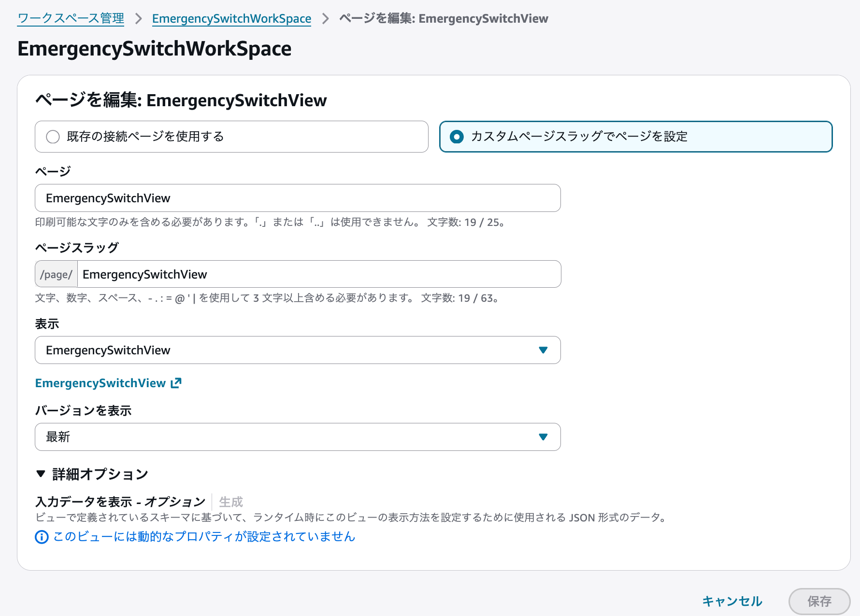This screenshot has height=616, width=860.
Task: Click the caret arrow on the 表示 selector
Action: (543, 350)
